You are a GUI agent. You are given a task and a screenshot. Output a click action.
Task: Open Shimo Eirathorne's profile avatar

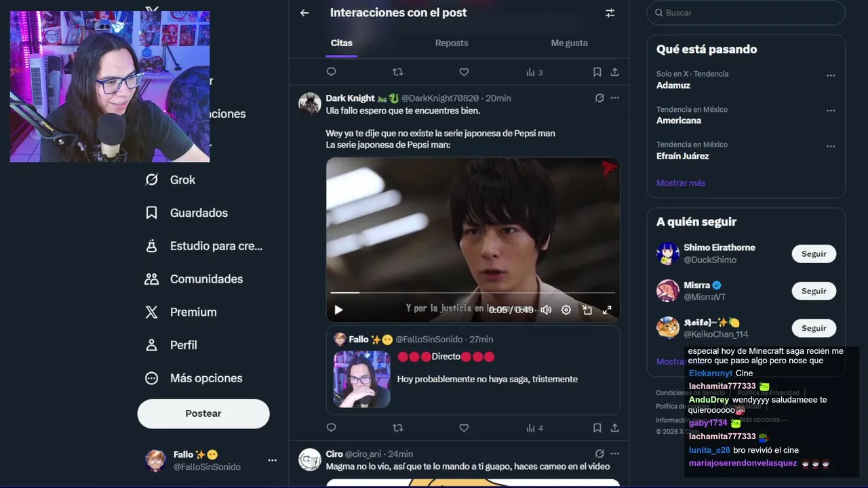[668, 253]
